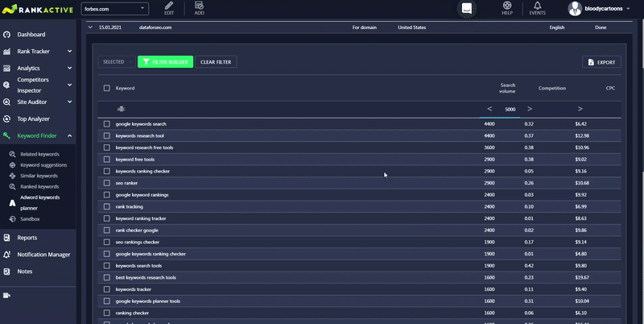Open the Help lifebuoy icon
This screenshot has height=324, width=644.
point(507,6)
